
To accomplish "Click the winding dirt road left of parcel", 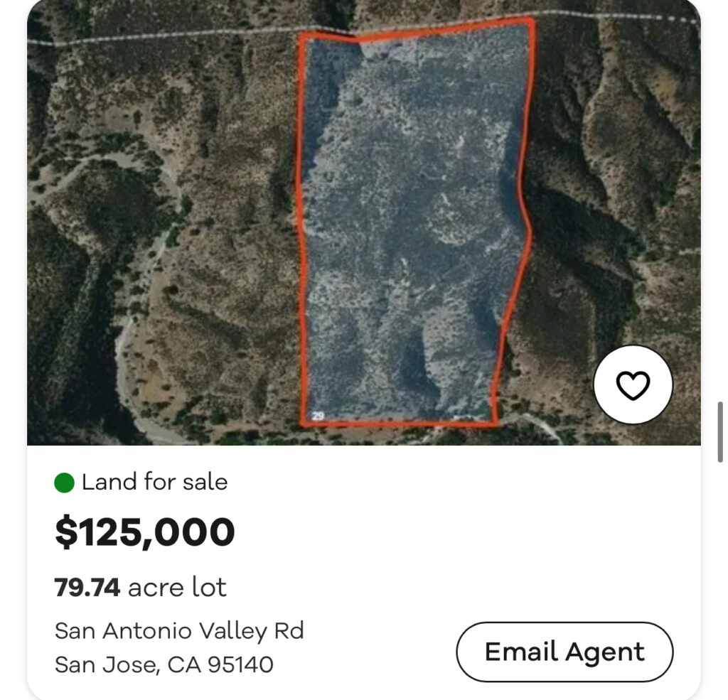I will click(128, 341).
